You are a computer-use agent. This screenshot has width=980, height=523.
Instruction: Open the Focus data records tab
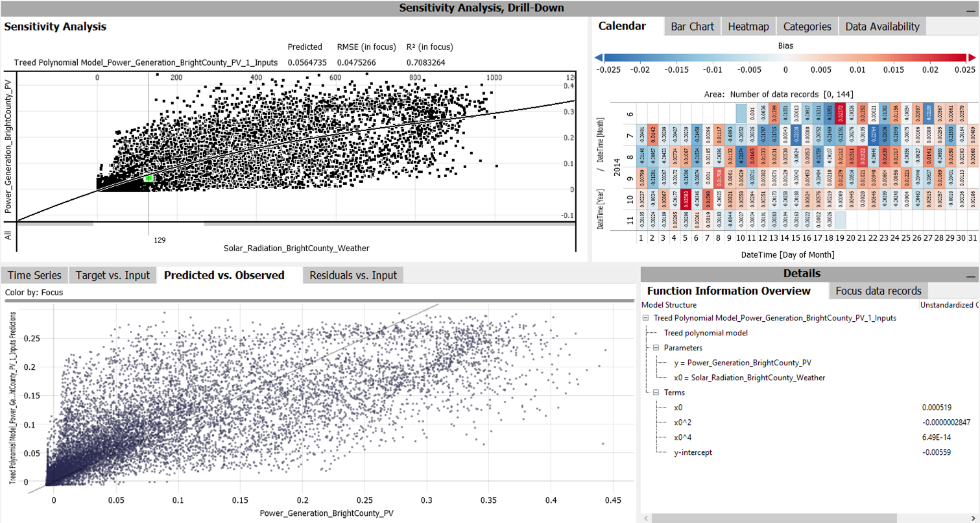tap(878, 291)
